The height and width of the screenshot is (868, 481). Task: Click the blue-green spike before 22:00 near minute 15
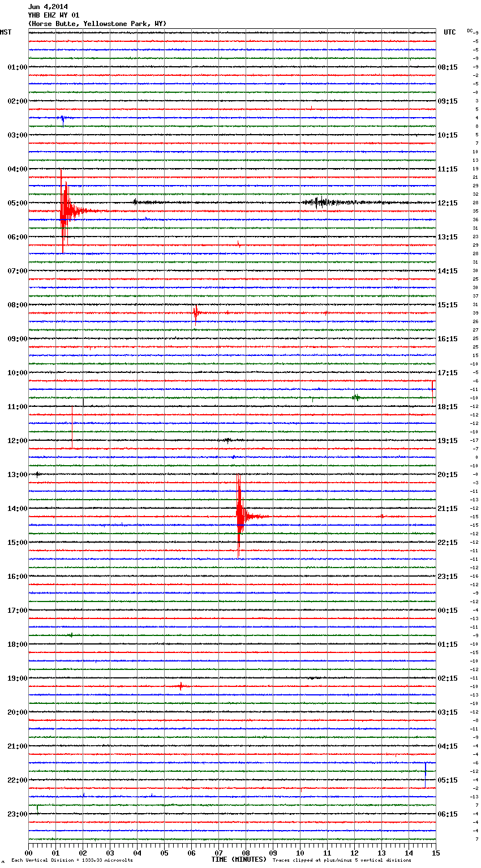click(426, 774)
